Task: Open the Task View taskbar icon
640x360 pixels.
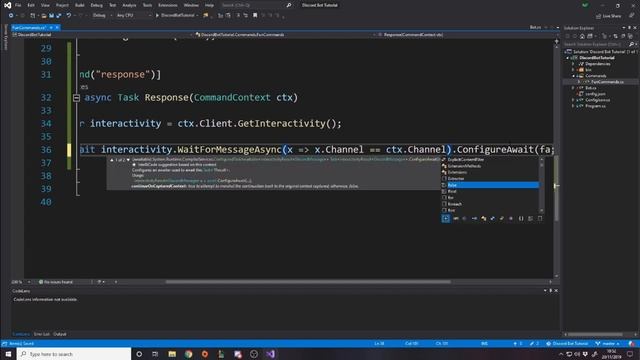Action: [155, 354]
